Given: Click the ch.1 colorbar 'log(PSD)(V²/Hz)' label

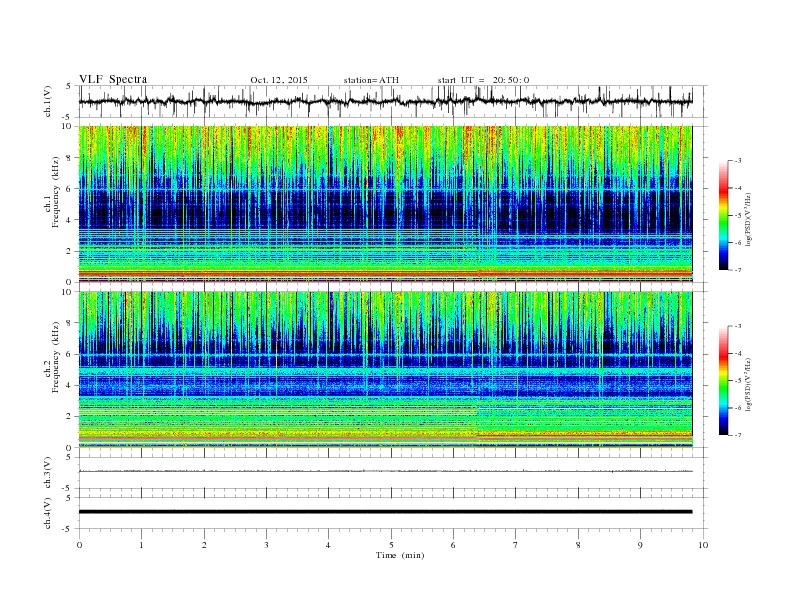Looking at the screenshot, I should click(748, 219).
